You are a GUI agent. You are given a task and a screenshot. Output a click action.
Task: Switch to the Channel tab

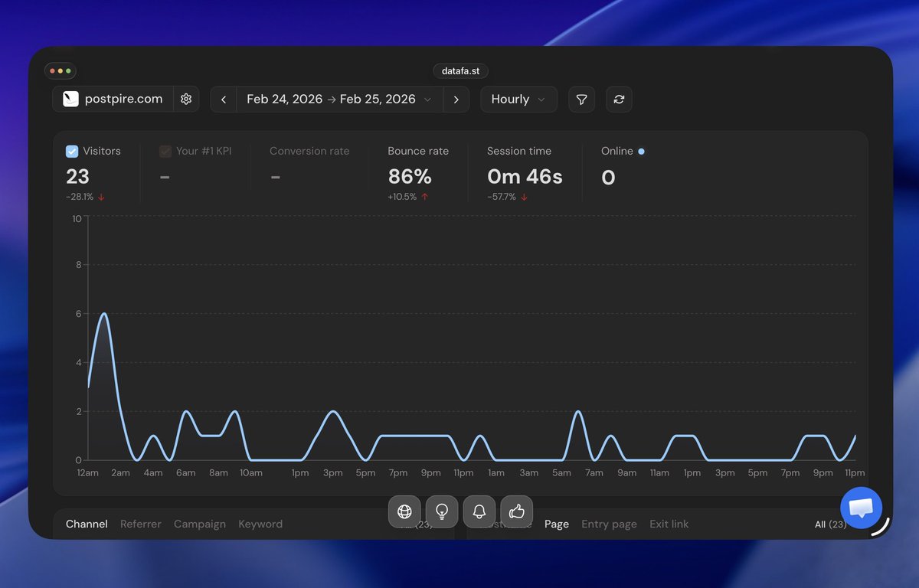(87, 524)
